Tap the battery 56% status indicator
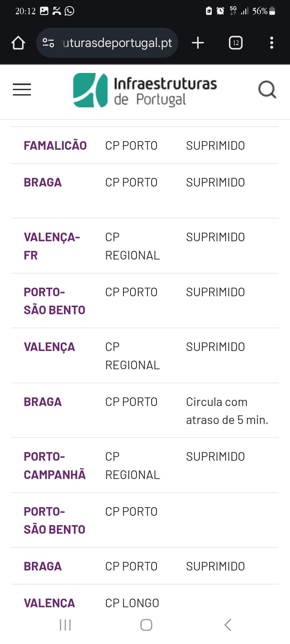290x644 pixels. [264, 11]
